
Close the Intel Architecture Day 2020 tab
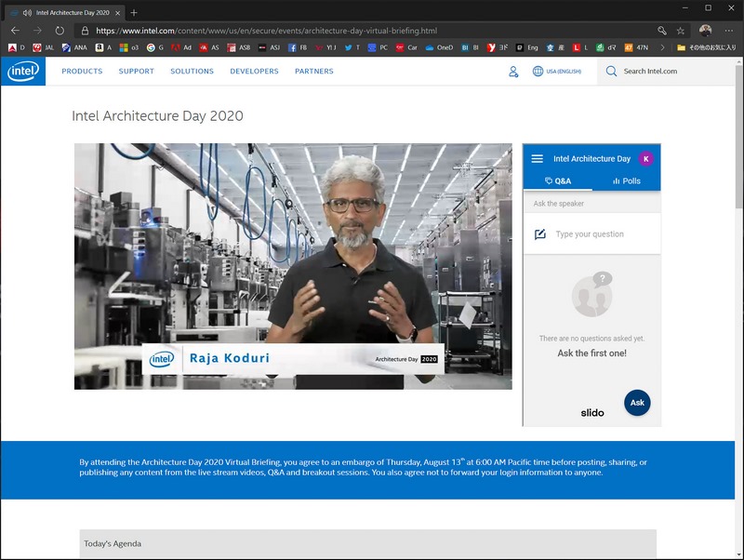click(x=118, y=13)
